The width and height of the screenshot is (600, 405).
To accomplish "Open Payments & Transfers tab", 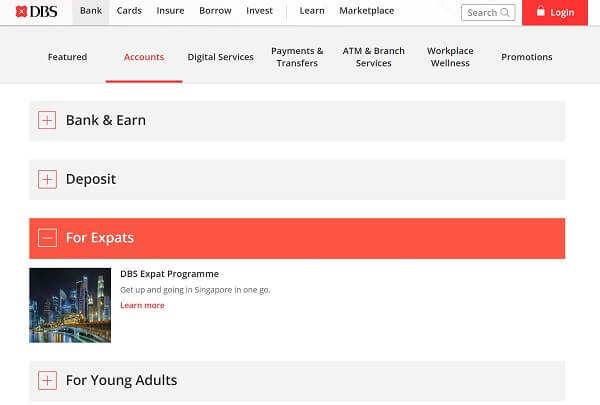I will [x=297, y=57].
